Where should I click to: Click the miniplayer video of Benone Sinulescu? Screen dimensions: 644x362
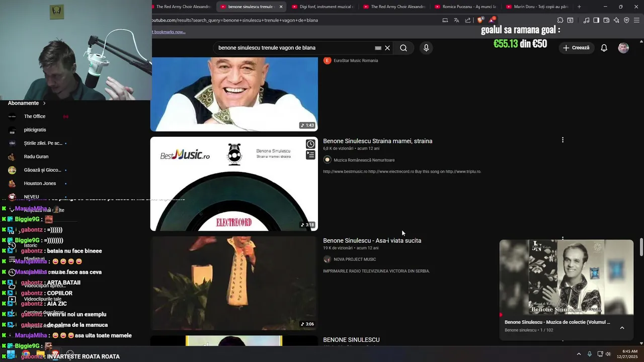coord(567,277)
